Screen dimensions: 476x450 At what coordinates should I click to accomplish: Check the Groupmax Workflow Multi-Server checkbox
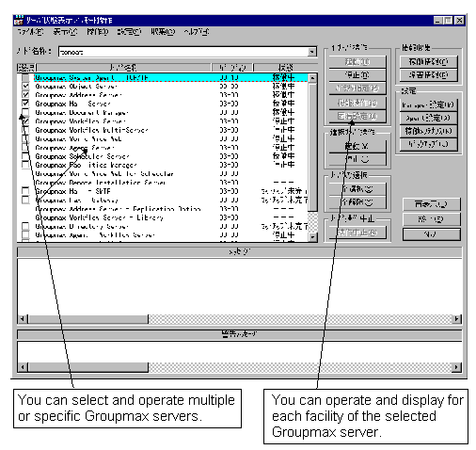coord(25,130)
